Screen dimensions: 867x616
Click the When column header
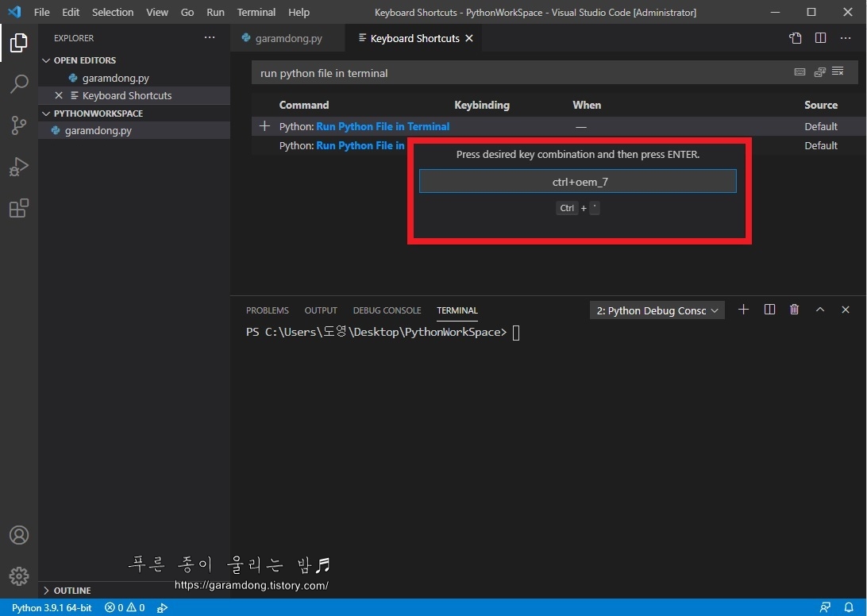coord(587,105)
